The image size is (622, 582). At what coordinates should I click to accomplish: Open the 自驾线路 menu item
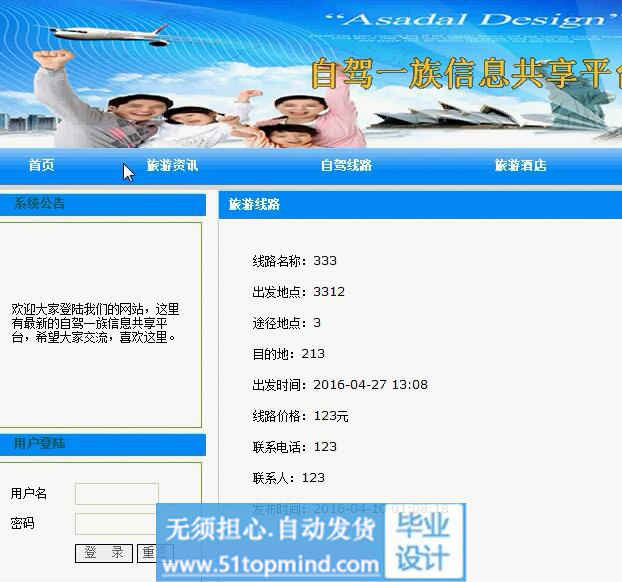[x=346, y=165]
